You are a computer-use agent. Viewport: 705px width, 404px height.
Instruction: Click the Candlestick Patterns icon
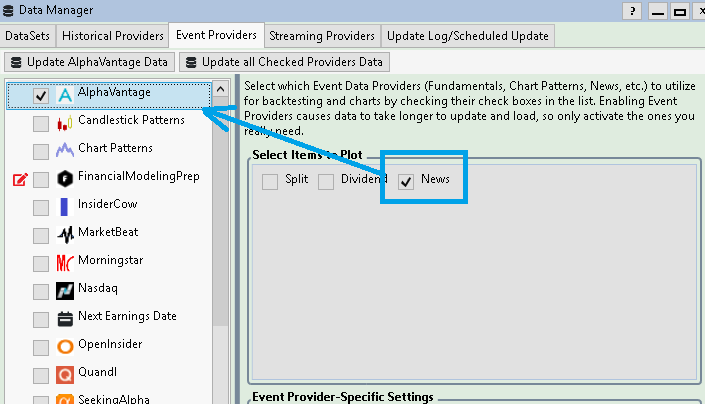pyautogui.click(x=65, y=123)
